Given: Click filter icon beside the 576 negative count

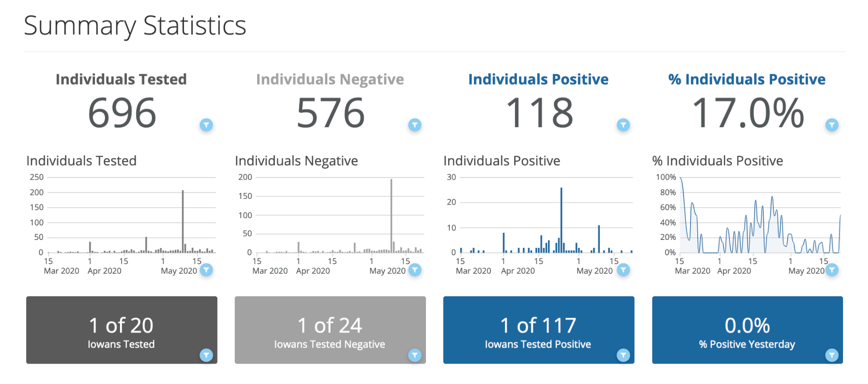Looking at the screenshot, I should tap(415, 125).
